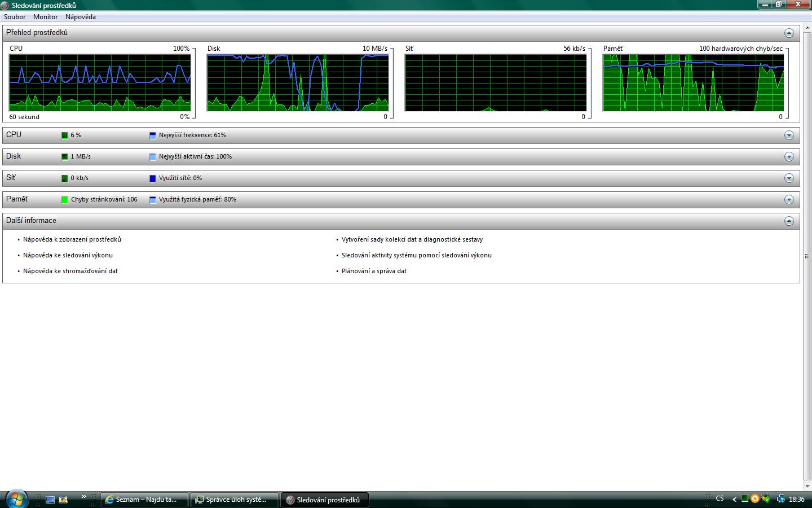Collapse the Přehled prostředků section
Viewport: 812px width, 508px height.
pyautogui.click(x=789, y=33)
